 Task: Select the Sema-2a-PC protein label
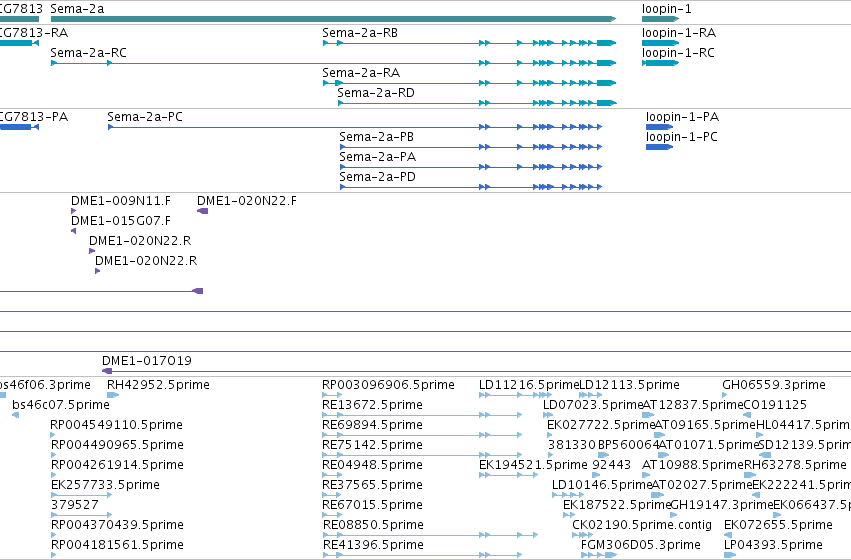point(145,117)
